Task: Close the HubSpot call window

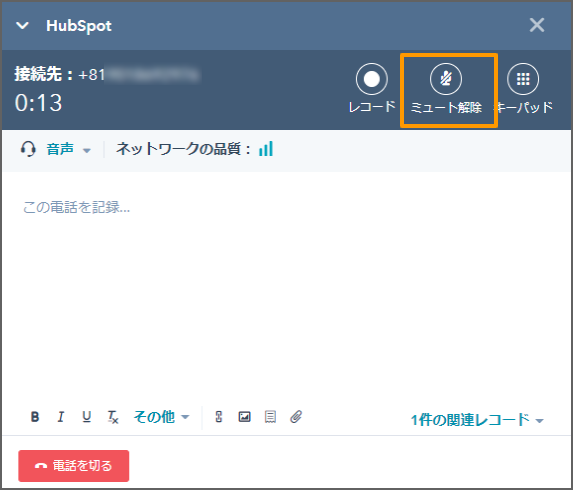Action: tap(536, 25)
